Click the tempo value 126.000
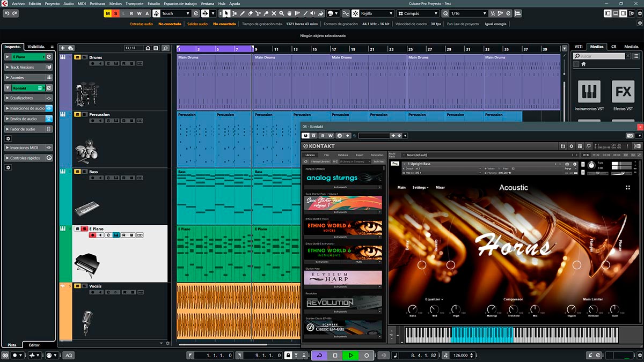Screen dimensions: 644x362 pos(460,355)
